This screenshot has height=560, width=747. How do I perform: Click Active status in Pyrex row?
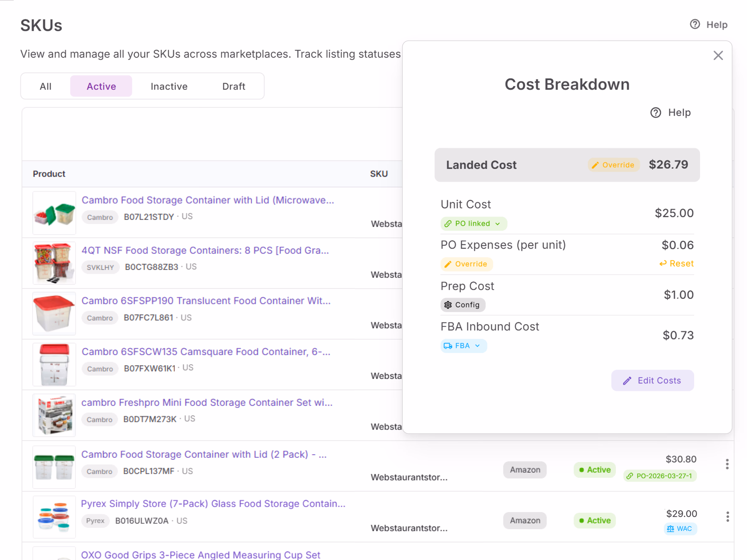pos(595,520)
